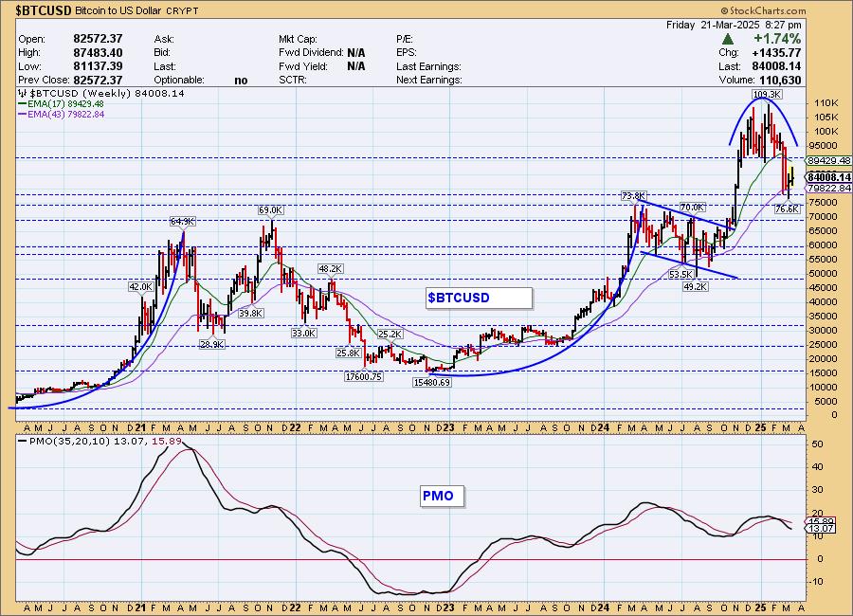Click the 76.6K recent low label
Viewport: 853px width, 616px height.
(x=788, y=208)
